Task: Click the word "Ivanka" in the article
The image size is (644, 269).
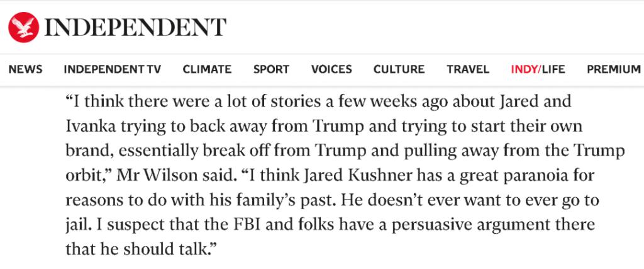Action: coord(87,126)
